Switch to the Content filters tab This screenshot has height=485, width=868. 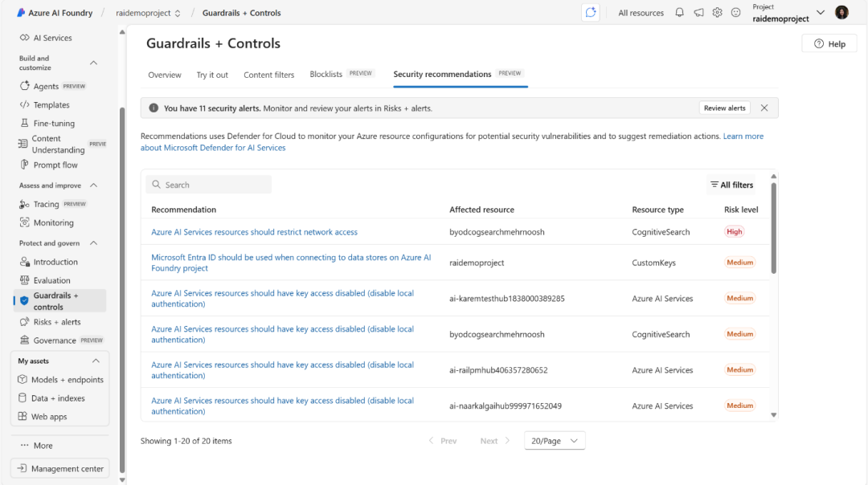pyautogui.click(x=269, y=75)
